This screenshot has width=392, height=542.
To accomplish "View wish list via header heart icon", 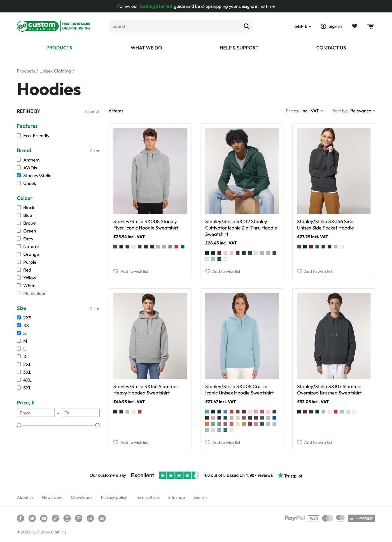I will 354,26.
